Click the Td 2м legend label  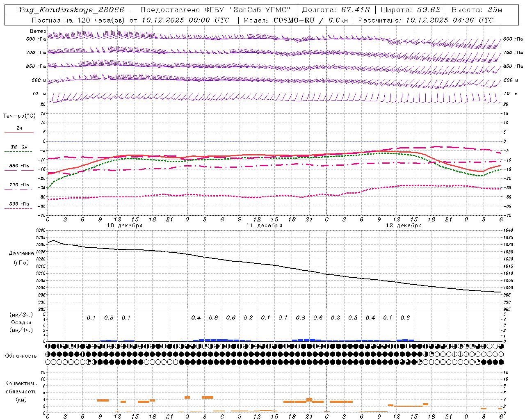[19, 147]
